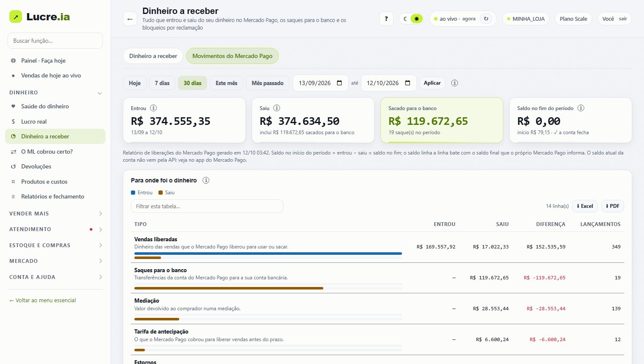Focus the Filtrar esta tabela field
Viewport: 644px width, 364px height.
207,206
